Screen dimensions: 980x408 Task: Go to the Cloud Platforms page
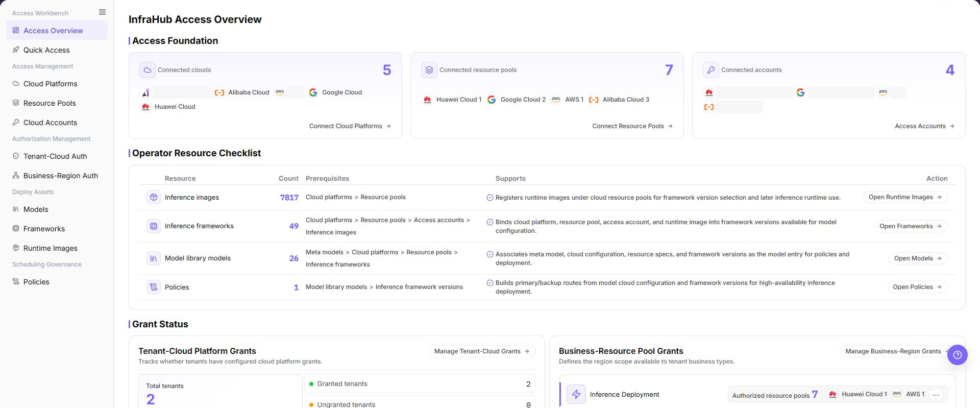pyautogui.click(x=57, y=84)
